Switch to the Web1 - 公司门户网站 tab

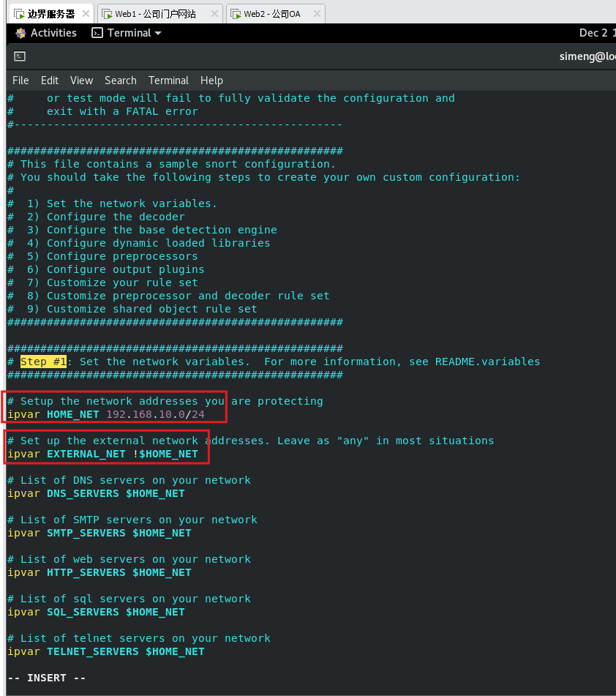[159, 14]
